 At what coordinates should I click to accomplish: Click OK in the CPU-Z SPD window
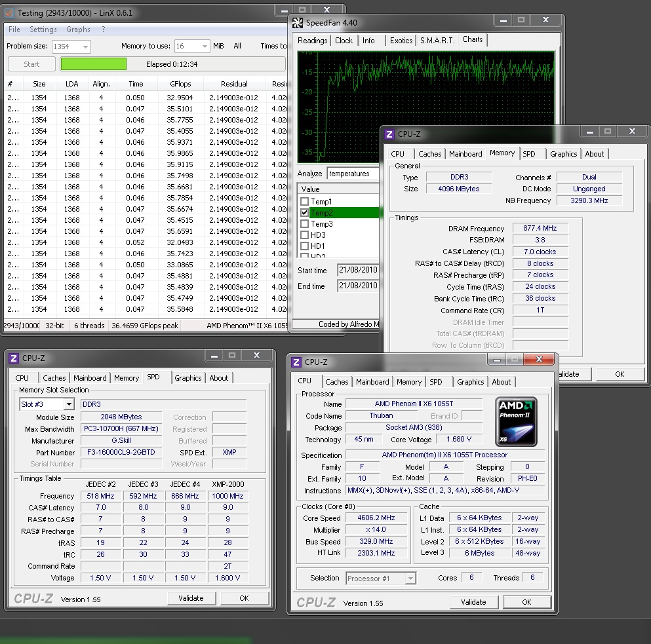point(244,598)
